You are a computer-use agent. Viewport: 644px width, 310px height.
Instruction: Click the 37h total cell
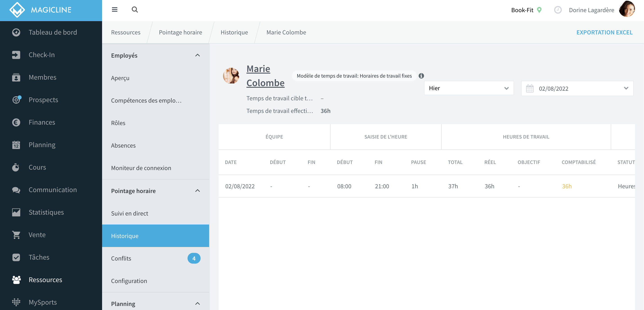453,186
